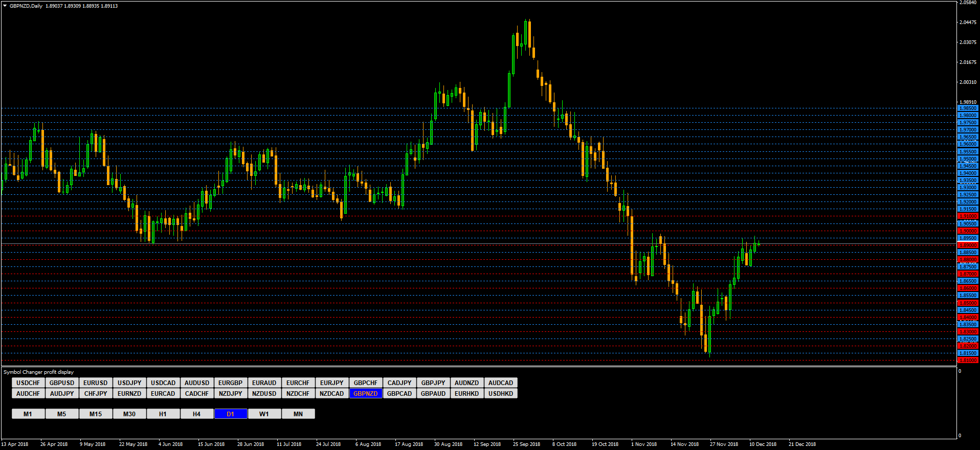Screen dimensions: 980x450
Task: Switch to AUDCHF pair
Action: pyautogui.click(x=28, y=394)
